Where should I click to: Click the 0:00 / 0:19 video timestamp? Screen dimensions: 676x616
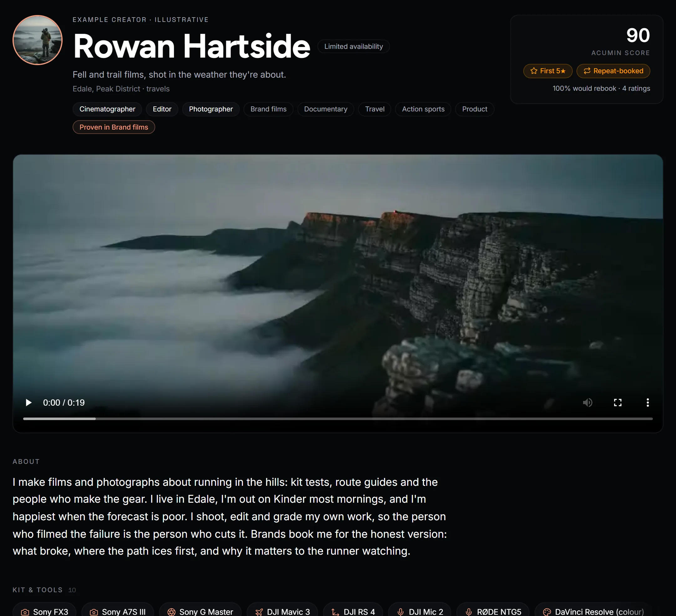point(64,403)
